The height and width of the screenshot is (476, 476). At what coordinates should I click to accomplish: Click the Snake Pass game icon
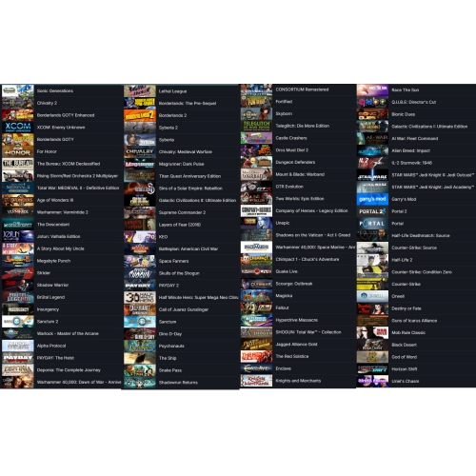(140, 370)
